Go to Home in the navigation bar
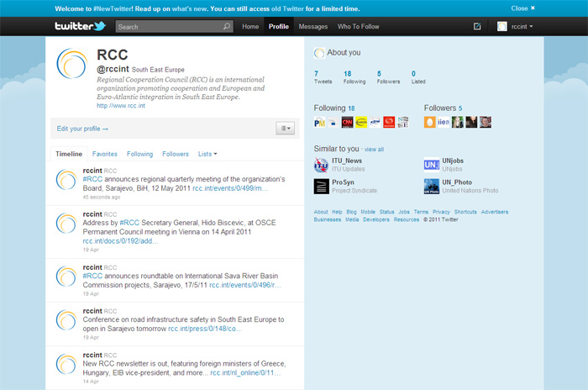The image size is (588, 390). click(x=250, y=27)
